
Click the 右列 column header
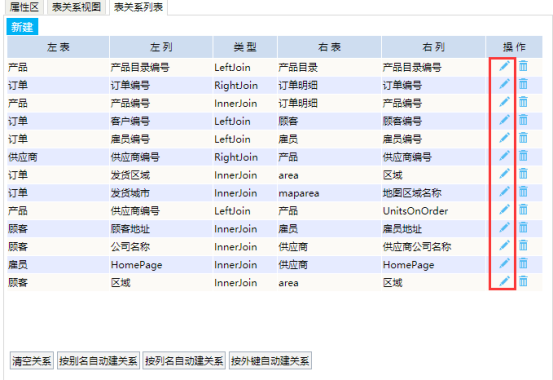434,47
